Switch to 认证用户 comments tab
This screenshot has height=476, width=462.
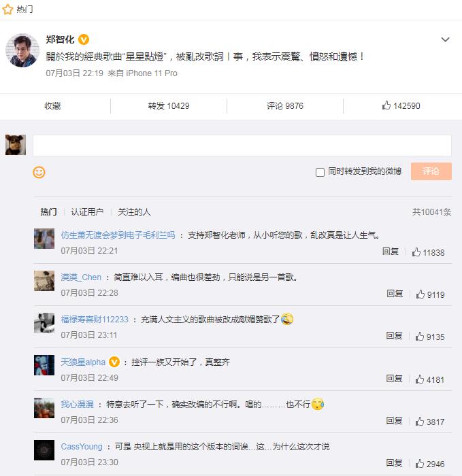(87, 211)
